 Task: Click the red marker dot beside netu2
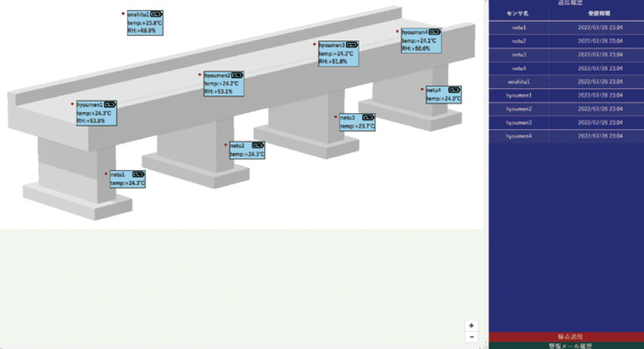point(226,145)
